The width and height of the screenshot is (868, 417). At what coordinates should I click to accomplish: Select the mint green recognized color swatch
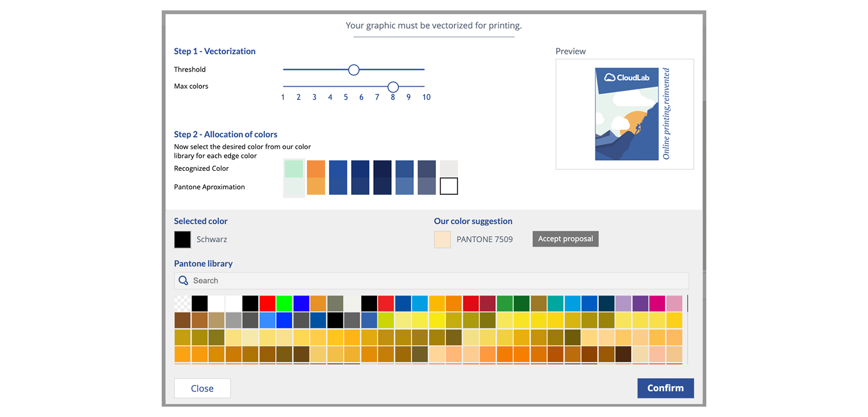[294, 169]
